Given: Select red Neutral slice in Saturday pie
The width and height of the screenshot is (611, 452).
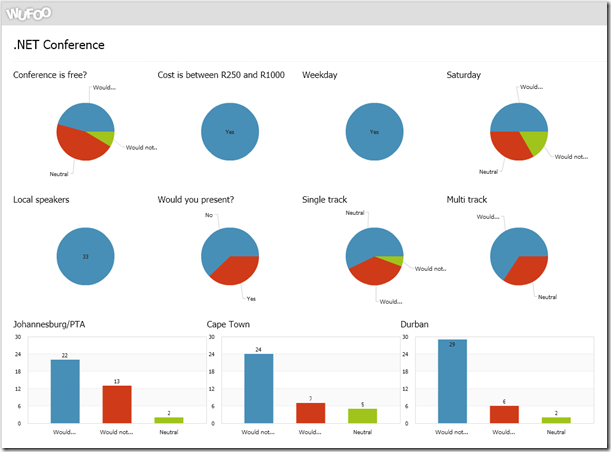Looking at the screenshot, I should 510,146.
